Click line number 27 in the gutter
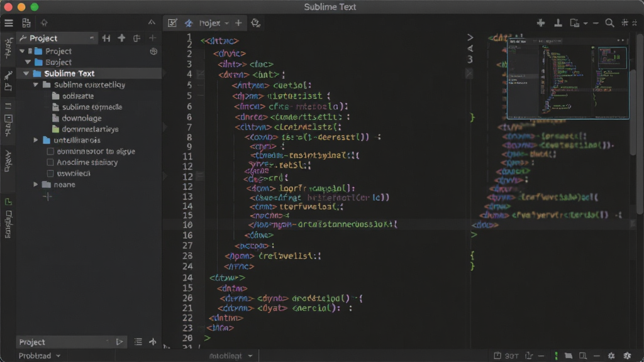Image resolution: width=644 pixels, height=362 pixels. click(187, 246)
